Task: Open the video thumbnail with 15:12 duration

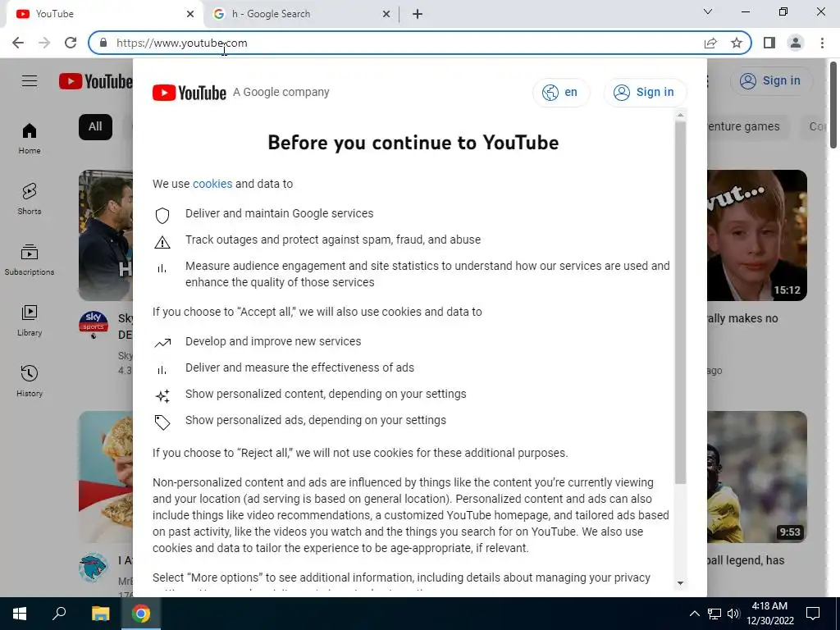Action: tap(757, 235)
